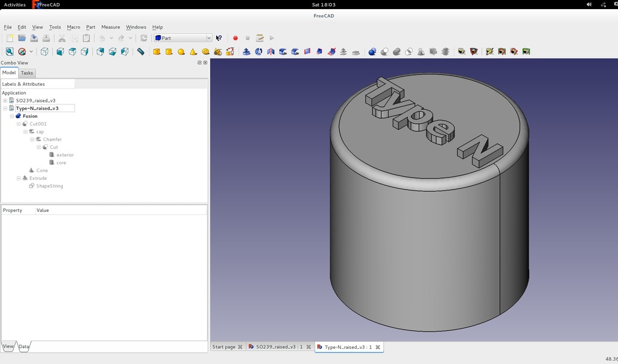Fit all contents in the 3D view
Screen dimensions: 618x364
click(9, 51)
